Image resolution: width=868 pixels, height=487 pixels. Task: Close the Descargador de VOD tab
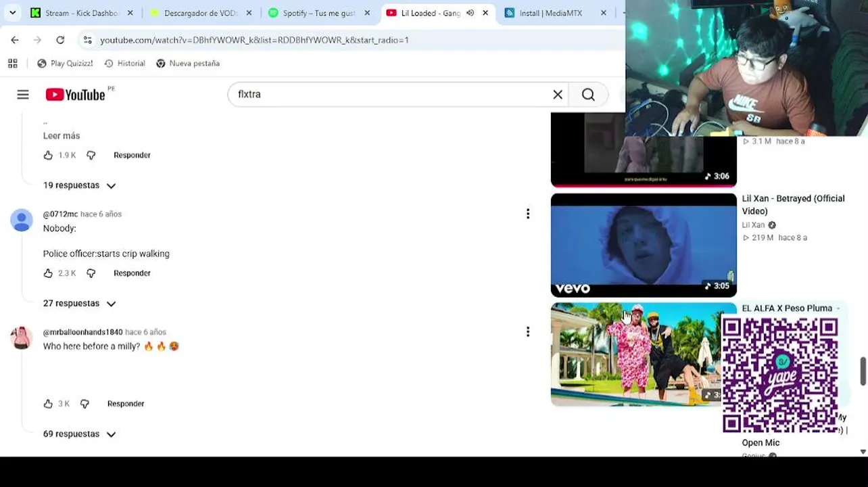(249, 13)
